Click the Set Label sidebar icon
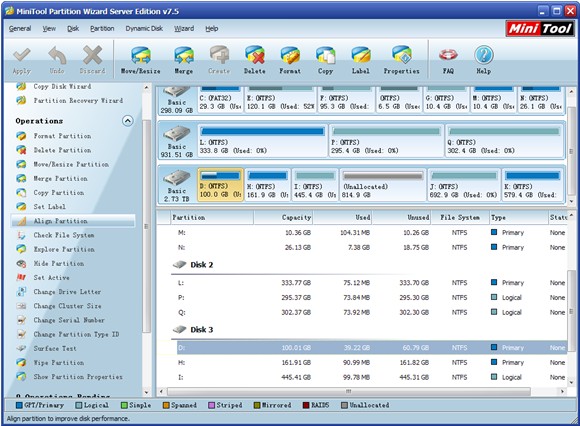 21,206
